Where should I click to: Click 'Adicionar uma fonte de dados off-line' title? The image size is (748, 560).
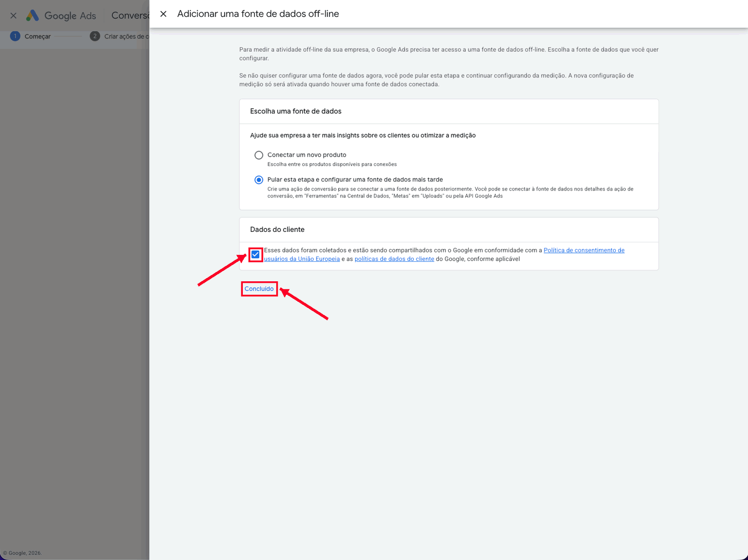tap(258, 14)
